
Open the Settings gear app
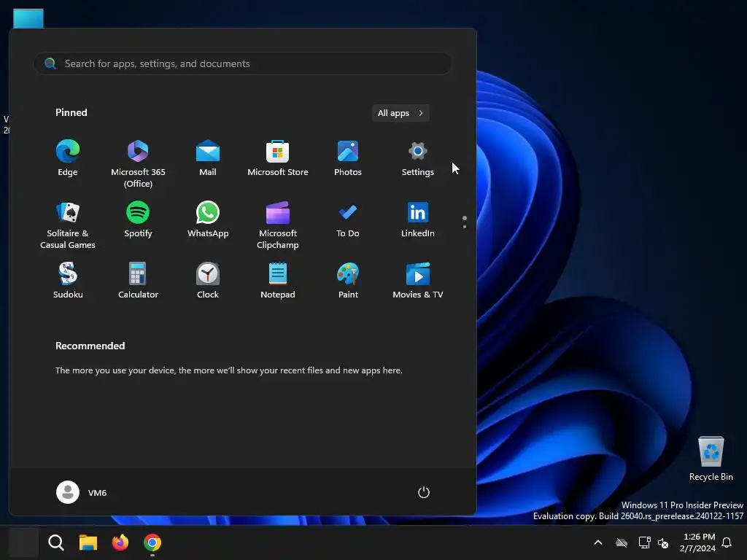[x=418, y=159]
